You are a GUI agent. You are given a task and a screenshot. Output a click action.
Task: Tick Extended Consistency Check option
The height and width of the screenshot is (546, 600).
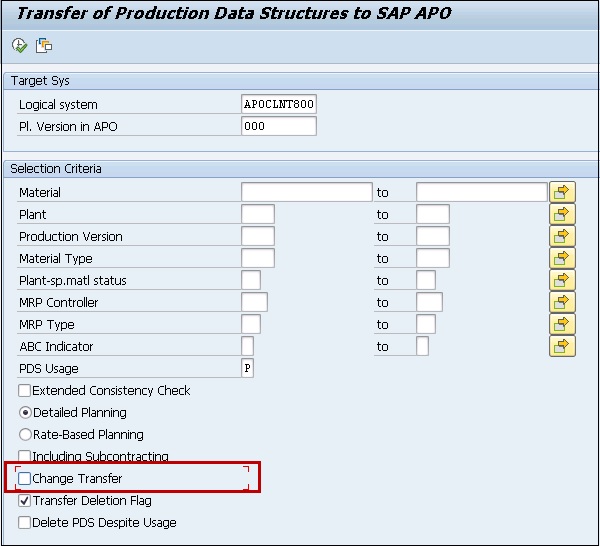point(25,391)
